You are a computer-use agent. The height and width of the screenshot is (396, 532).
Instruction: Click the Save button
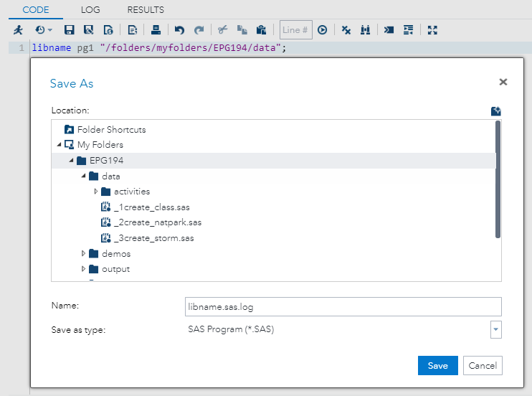(x=437, y=365)
